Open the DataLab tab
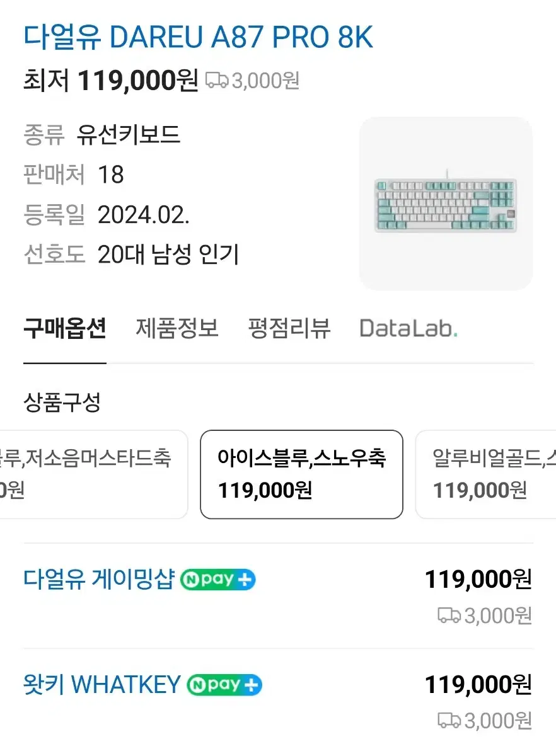Image resolution: width=556 pixels, height=756 pixels. pyautogui.click(x=408, y=328)
